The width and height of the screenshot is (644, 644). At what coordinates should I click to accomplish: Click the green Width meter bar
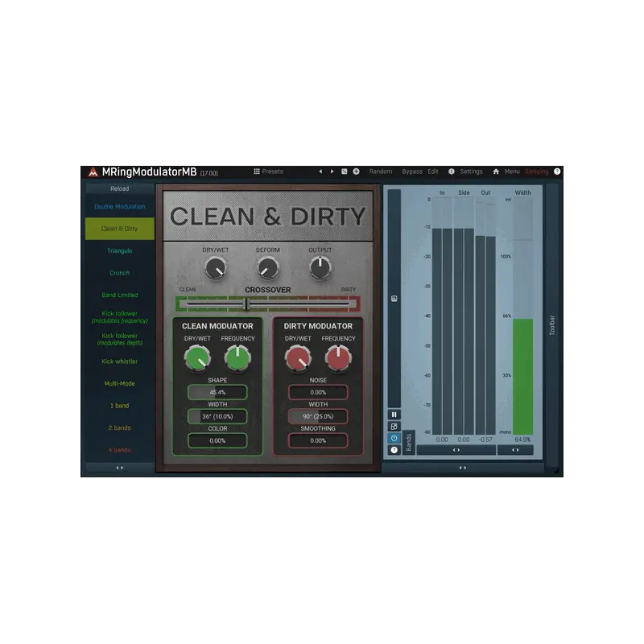pos(522,377)
